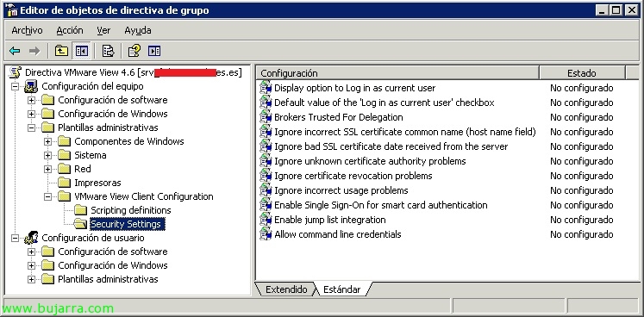Close the Editor de objetos window
644x317 pixels.
click(x=632, y=9)
